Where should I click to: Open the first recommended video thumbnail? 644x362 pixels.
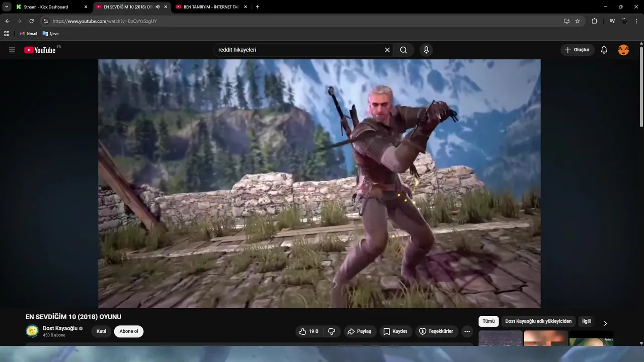500,338
